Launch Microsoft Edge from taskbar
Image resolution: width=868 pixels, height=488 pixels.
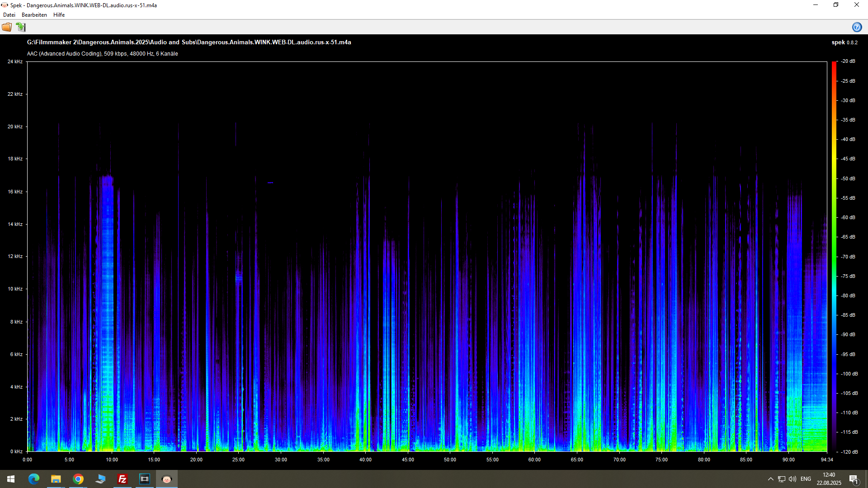coord(34,479)
